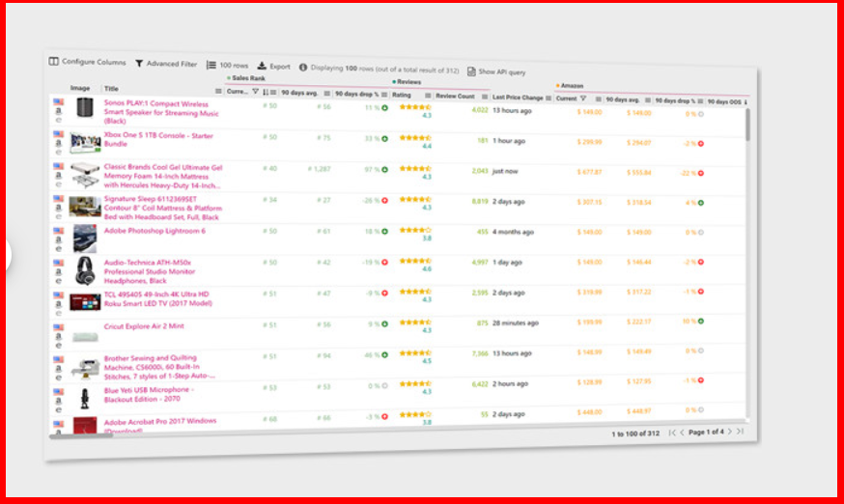
Task: Open the Review Count column menu icon
Action: click(x=485, y=97)
